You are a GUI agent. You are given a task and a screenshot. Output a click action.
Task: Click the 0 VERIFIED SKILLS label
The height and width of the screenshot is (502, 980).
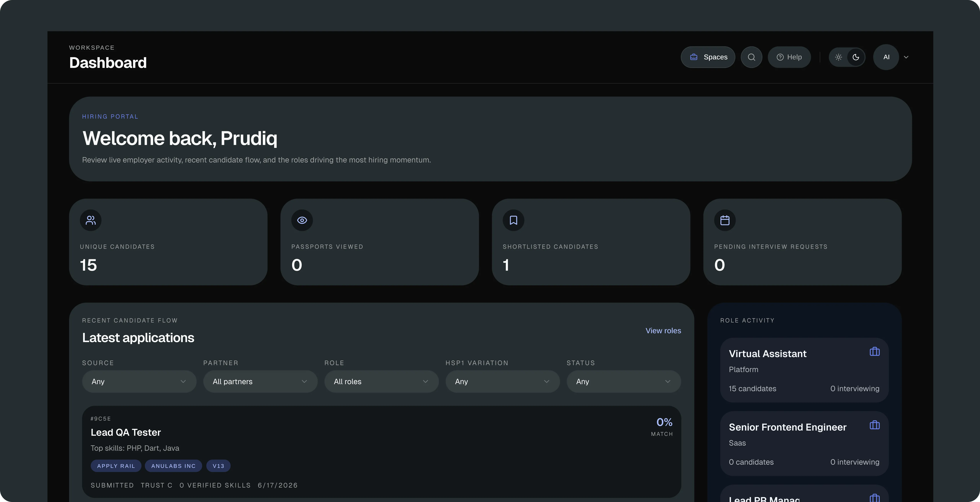[x=215, y=485]
